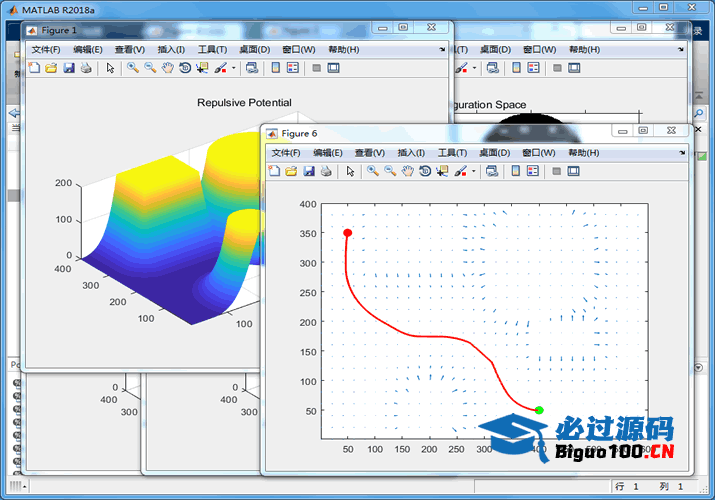Select Zoom Out magnifier in Figure 1 toolbar
The image size is (715, 500).
point(150,68)
